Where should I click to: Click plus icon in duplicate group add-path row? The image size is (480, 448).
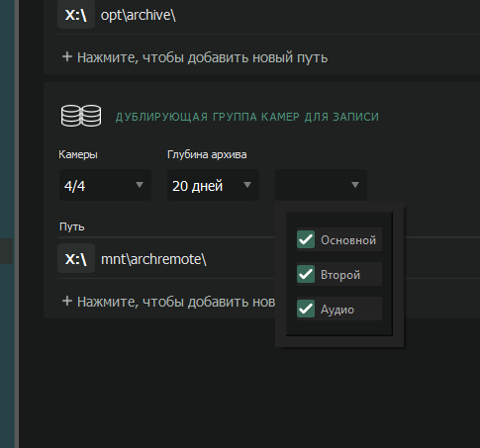67,301
